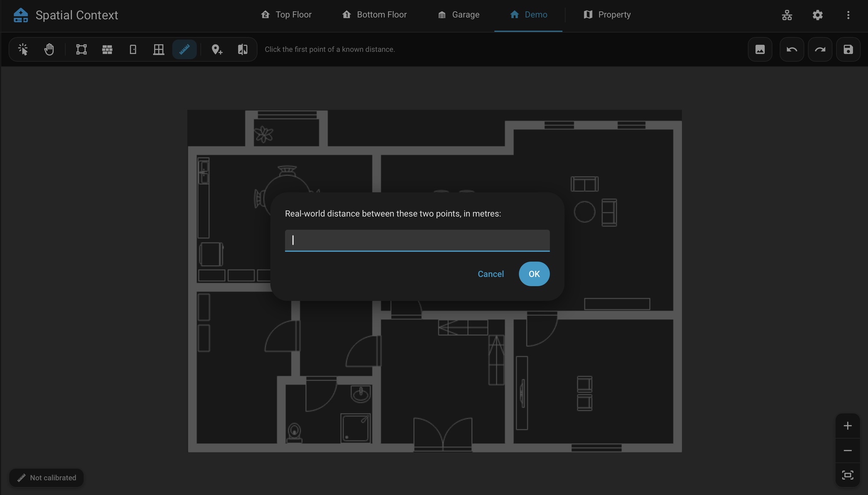Open the Garage tab
868x495 pixels.
458,15
